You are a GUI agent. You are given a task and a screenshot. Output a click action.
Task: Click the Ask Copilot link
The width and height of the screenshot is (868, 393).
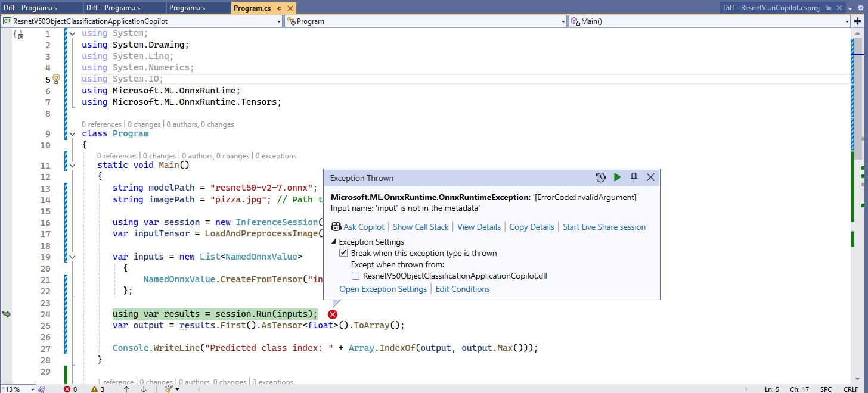pos(364,227)
